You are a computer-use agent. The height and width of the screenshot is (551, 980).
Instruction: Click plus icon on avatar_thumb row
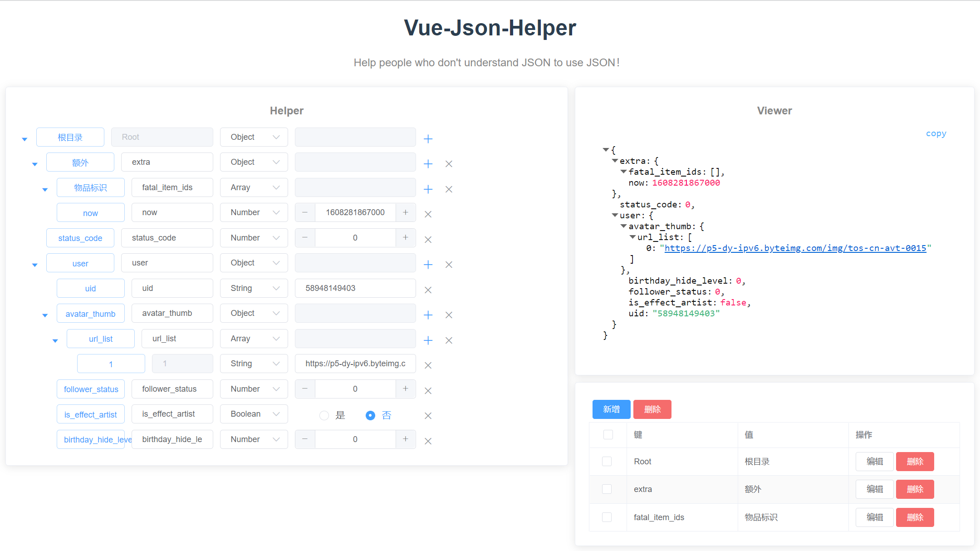point(428,315)
